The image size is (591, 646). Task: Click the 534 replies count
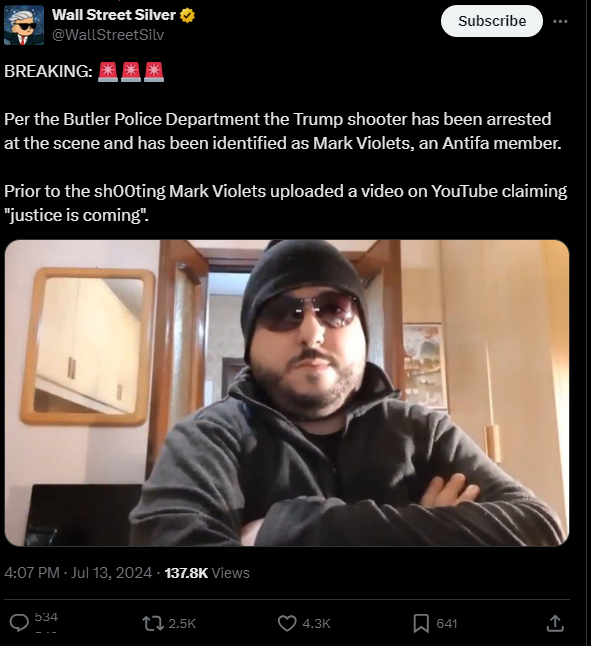(46, 617)
